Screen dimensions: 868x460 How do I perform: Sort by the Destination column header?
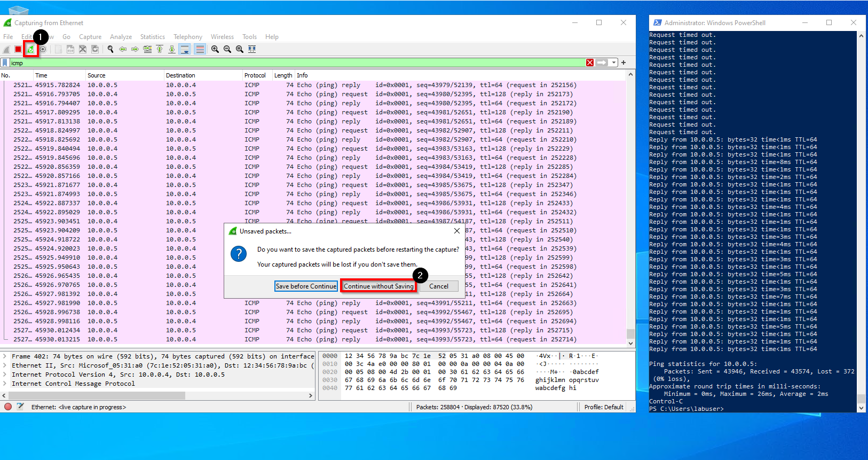coord(203,75)
